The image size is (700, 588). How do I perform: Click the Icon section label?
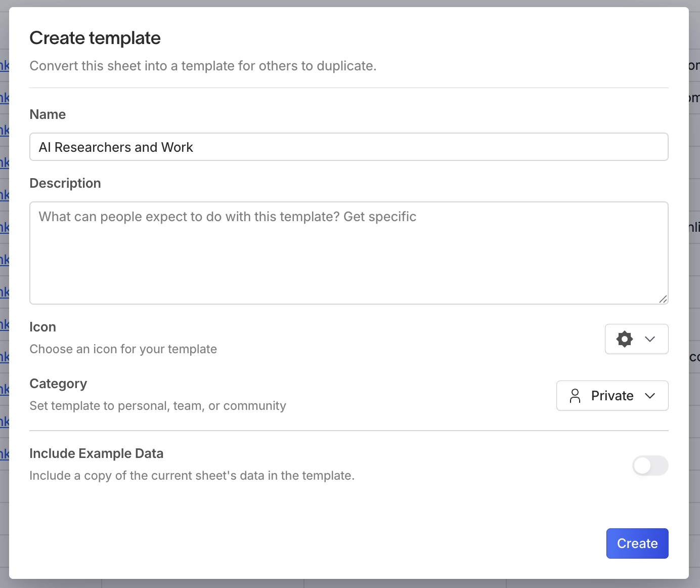(x=42, y=327)
